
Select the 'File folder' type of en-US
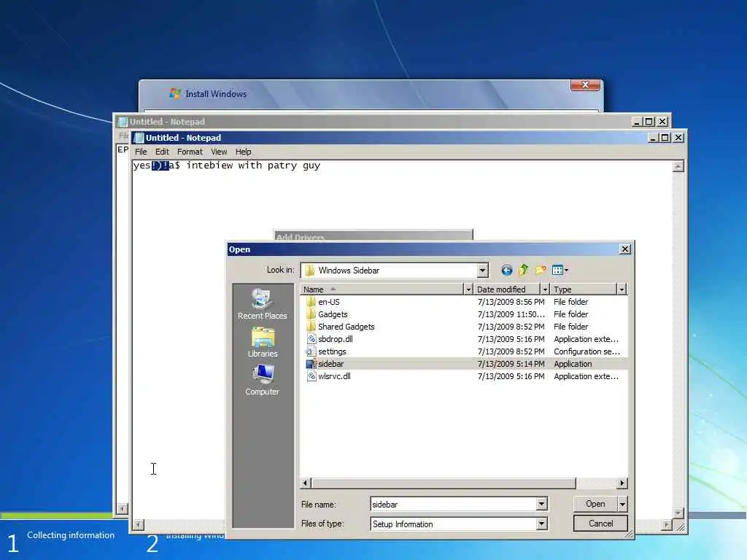pos(570,302)
